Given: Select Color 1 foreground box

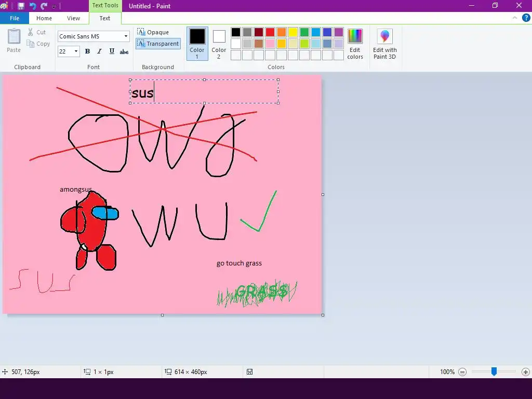Looking at the screenshot, I should click(197, 44).
